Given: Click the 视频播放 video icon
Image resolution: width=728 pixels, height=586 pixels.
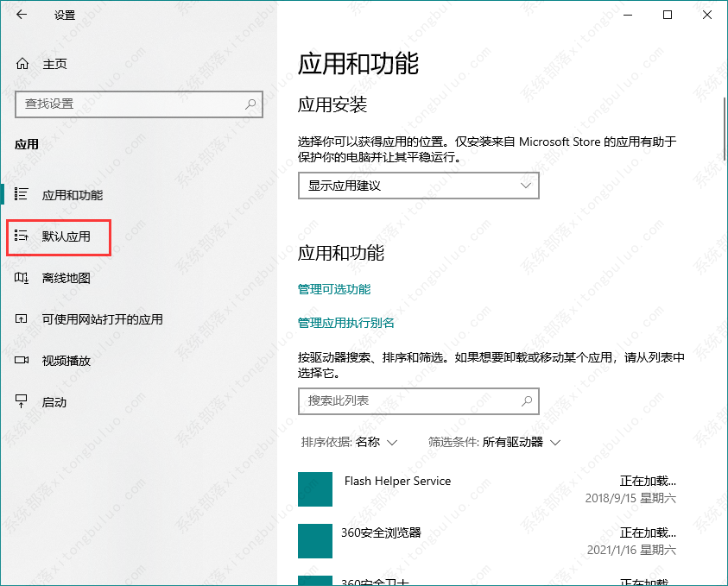Looking at the screenshot, I should point(22,361).
